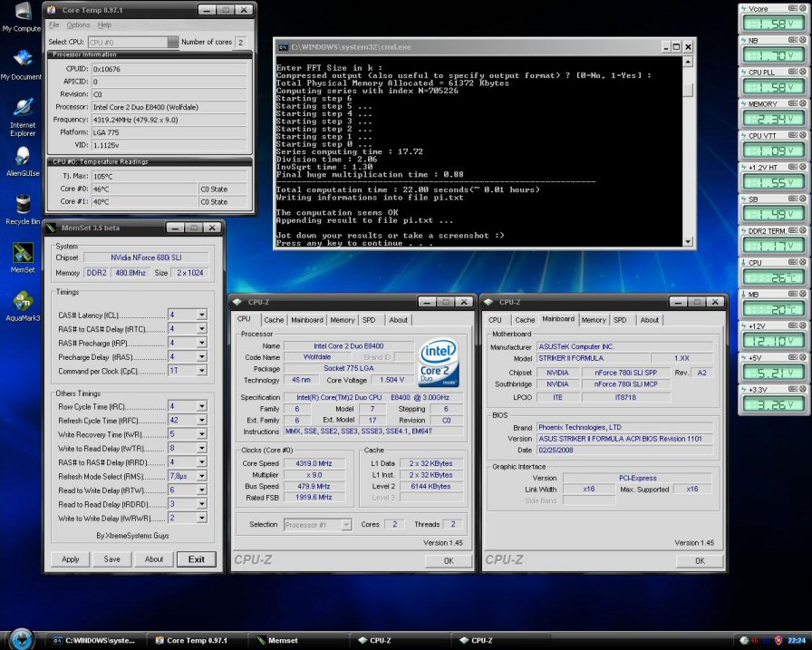Image resolution: width=812 pixels, height=650 pixels.
Task: Open settings icon on the CPU VTT gadget
Action: coord(792,135)
